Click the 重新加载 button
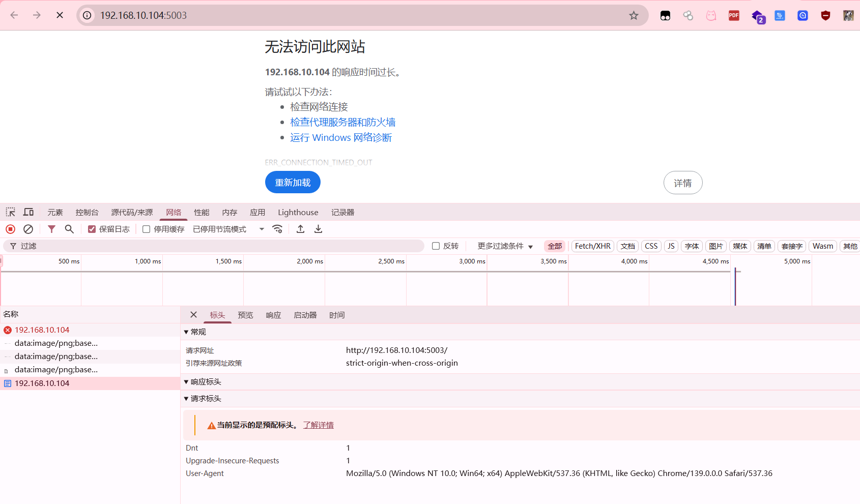Viewport: 860px width, 504px height. (x=293, y=182)
